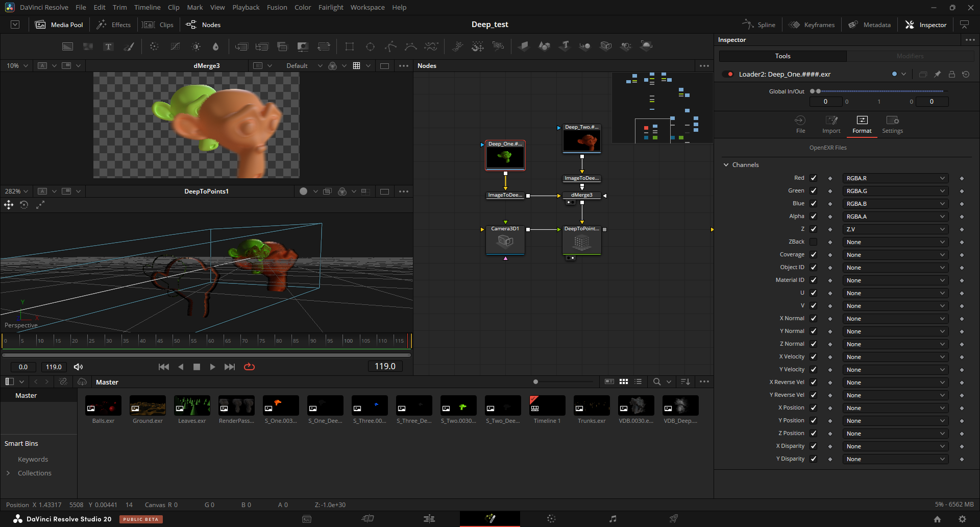980x527 pixels.
Task: Add a Rectangle mask tool
Action: click(350, 46)
